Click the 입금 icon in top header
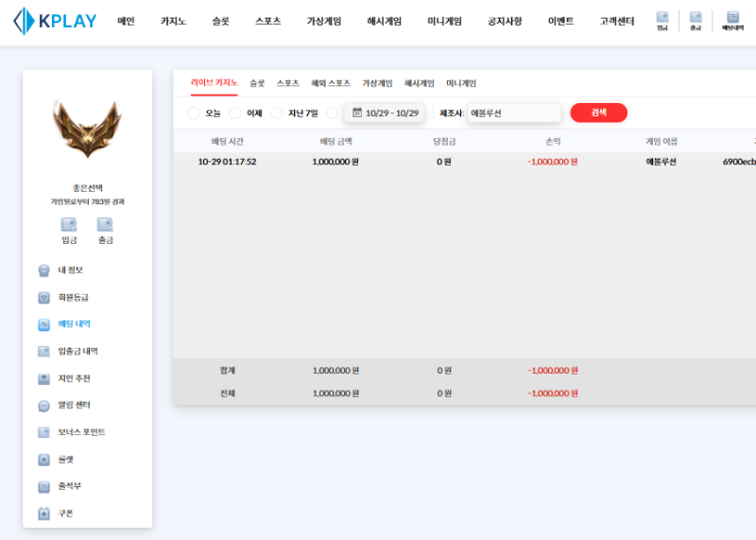This screenshot has height=540, width=756. click(662, 20)
